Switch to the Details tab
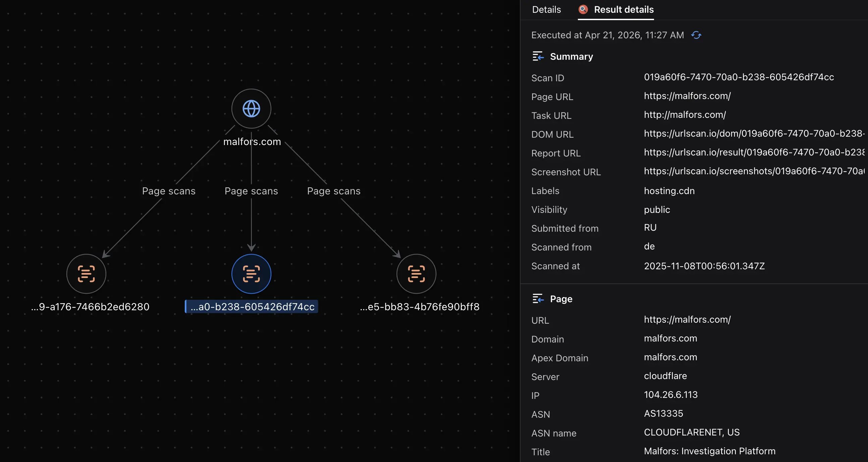Viewport: 868px width, 462px height. [546, 9]
